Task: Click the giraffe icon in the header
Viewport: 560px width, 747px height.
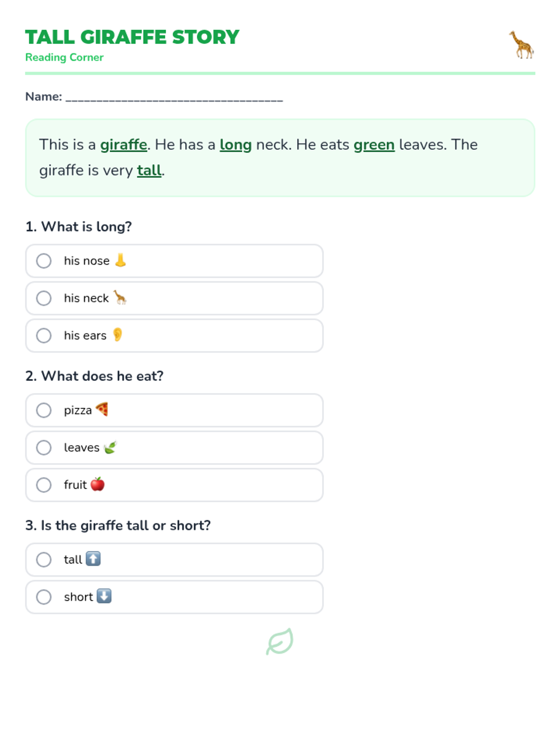Action: pyautogui.click(x=521, y=45)
